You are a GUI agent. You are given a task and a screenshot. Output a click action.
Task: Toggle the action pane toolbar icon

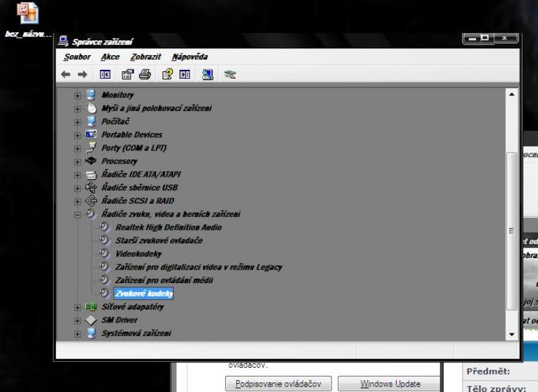[184, 75]
